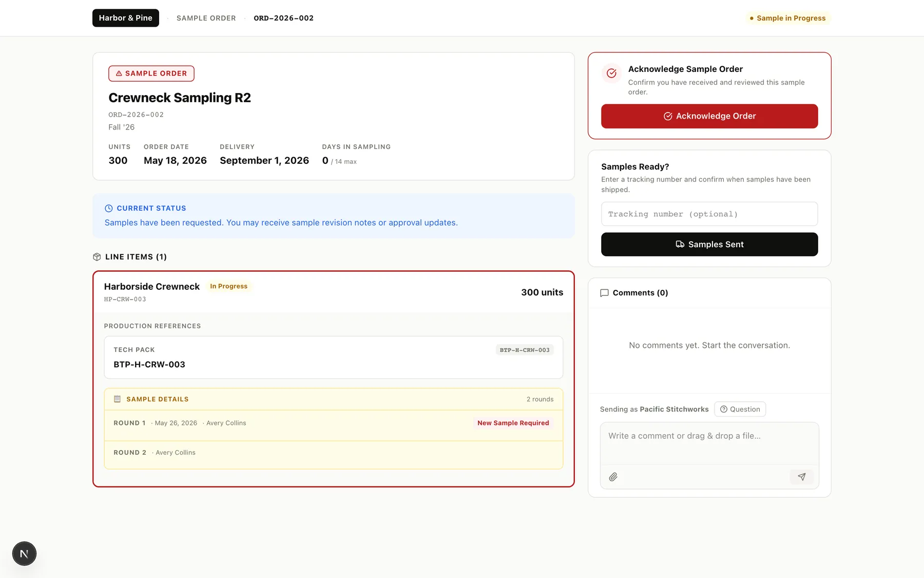This screenshot has width=924, height=578.
Task: Click the red checkmark circle icon beside Acknowledge Sample Order
Action: tap(611, 73)
